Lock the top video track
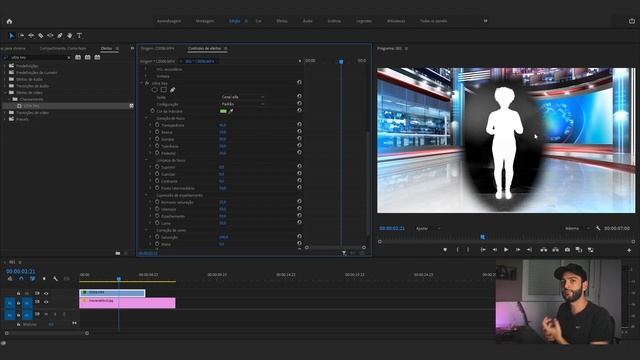Viewport: 640px width, 360px height. coord(18,293)
